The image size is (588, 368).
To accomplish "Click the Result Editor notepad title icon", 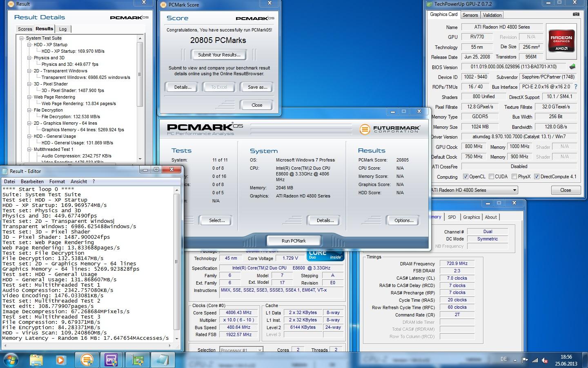I will click(x=5, y=171).
